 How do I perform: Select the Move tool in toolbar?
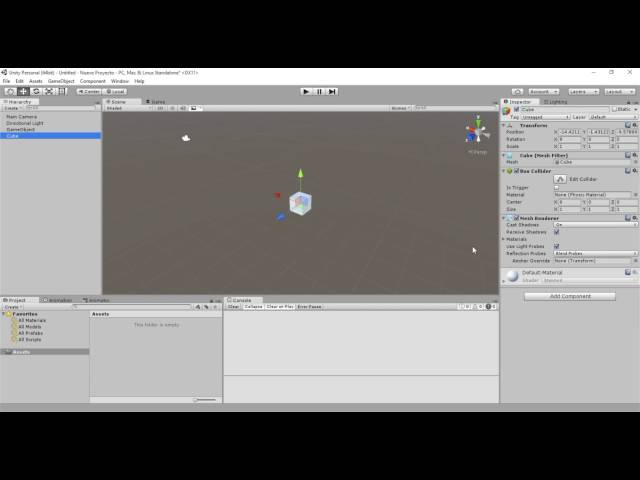[23, 91]
